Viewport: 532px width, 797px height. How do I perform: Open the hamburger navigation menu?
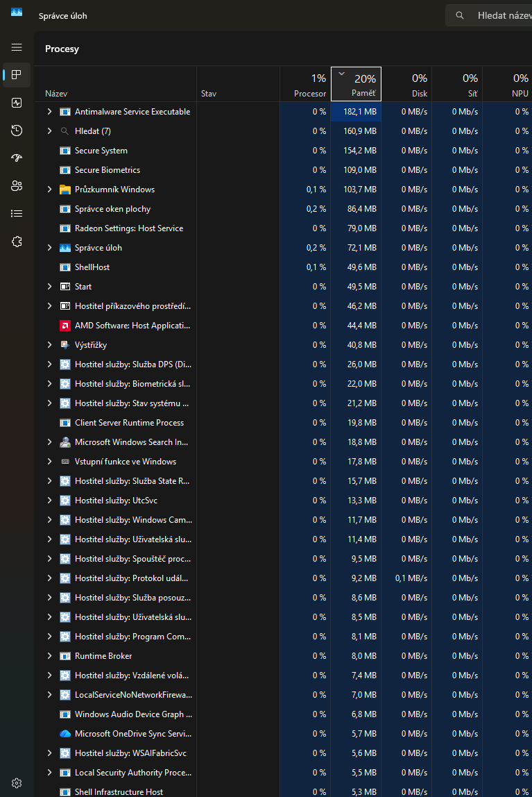[17, 47]
